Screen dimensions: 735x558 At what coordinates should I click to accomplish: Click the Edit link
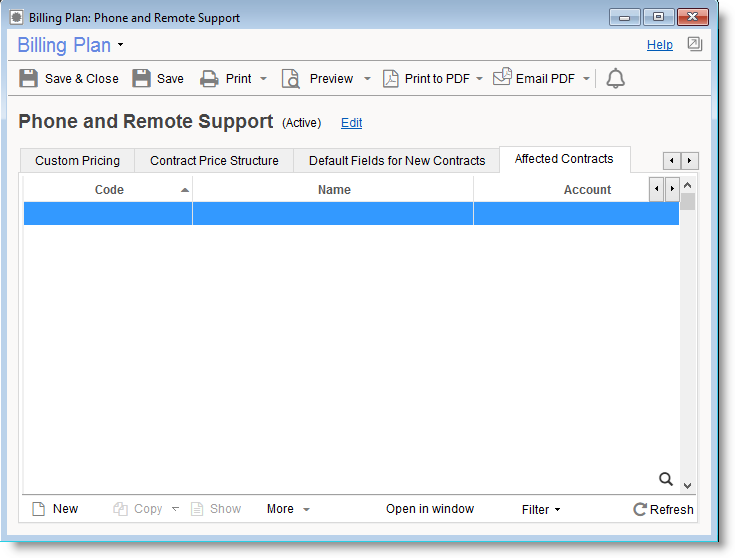[x=351, y=123]
